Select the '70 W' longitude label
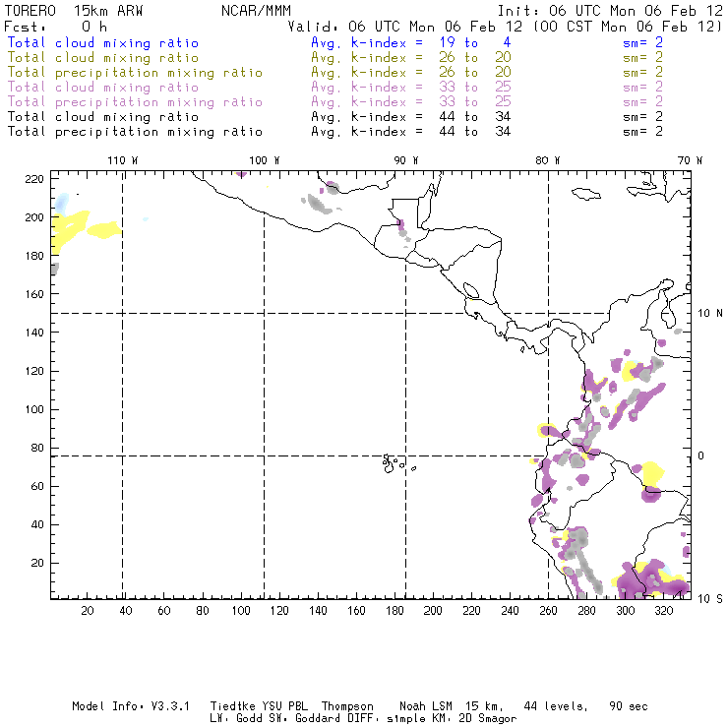This screenshot has width=728, height=728. [x=692, y=160]
